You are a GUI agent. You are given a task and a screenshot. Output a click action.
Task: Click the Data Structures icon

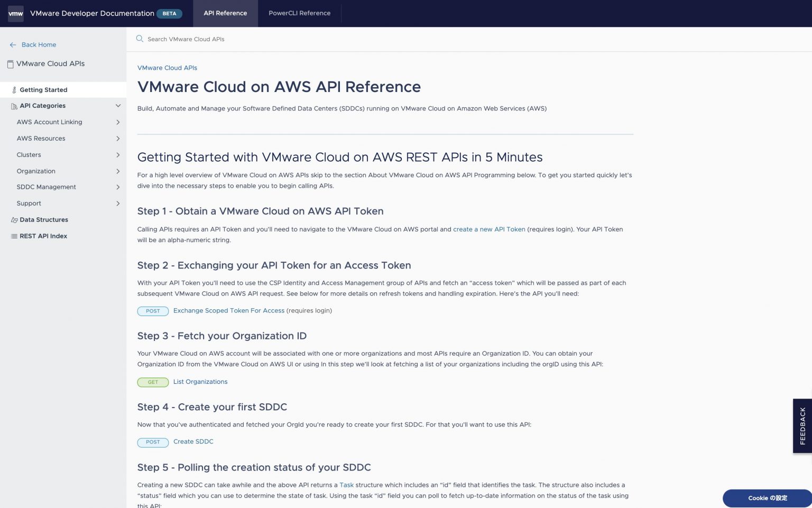click(14, 220)
